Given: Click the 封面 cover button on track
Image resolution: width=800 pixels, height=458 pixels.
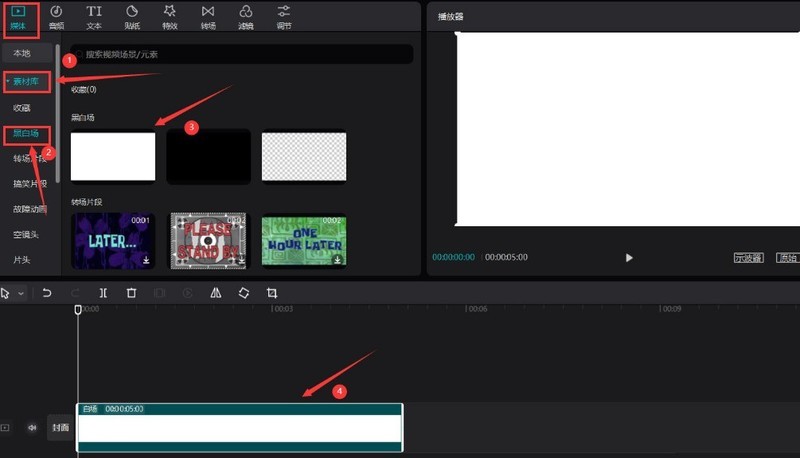Looking at the screenshot, I should coord(61,427).
